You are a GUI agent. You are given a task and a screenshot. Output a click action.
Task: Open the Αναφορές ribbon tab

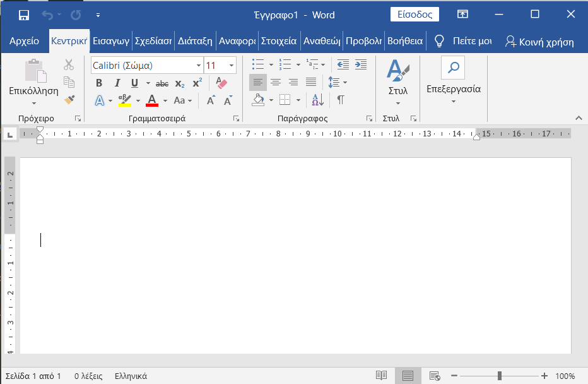[x=237, y=41]
